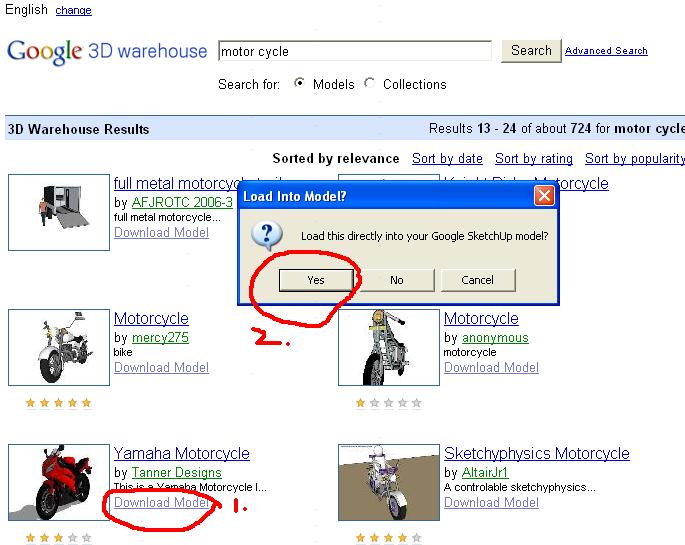This screenshot has width=685, height=545.
Task: Click the change language link
Action: (x=73, y=10)
